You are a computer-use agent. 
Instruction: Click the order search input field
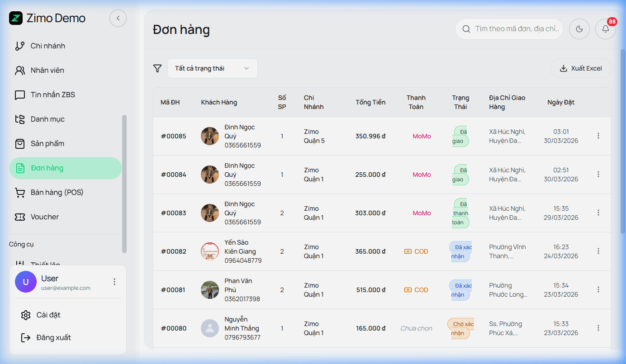(x=517, y=29)
